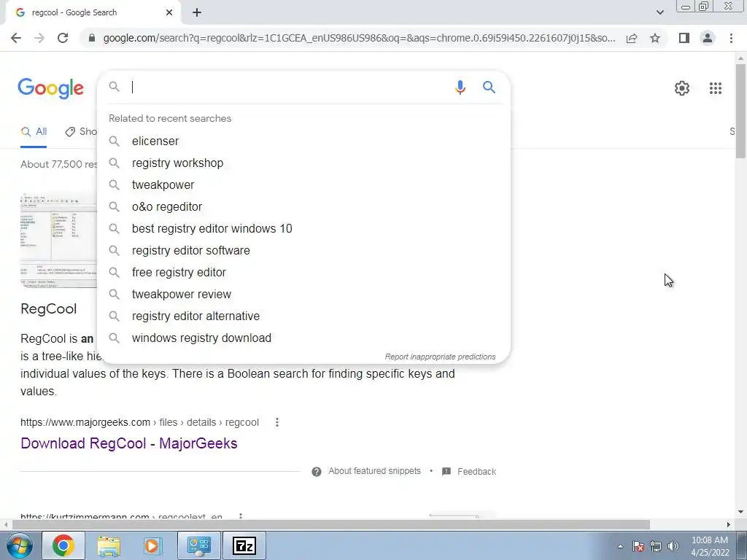This screenshot has height=560, width=747.
Task: Close the regcool Google Search tab
Action: [x=169, y=13]
